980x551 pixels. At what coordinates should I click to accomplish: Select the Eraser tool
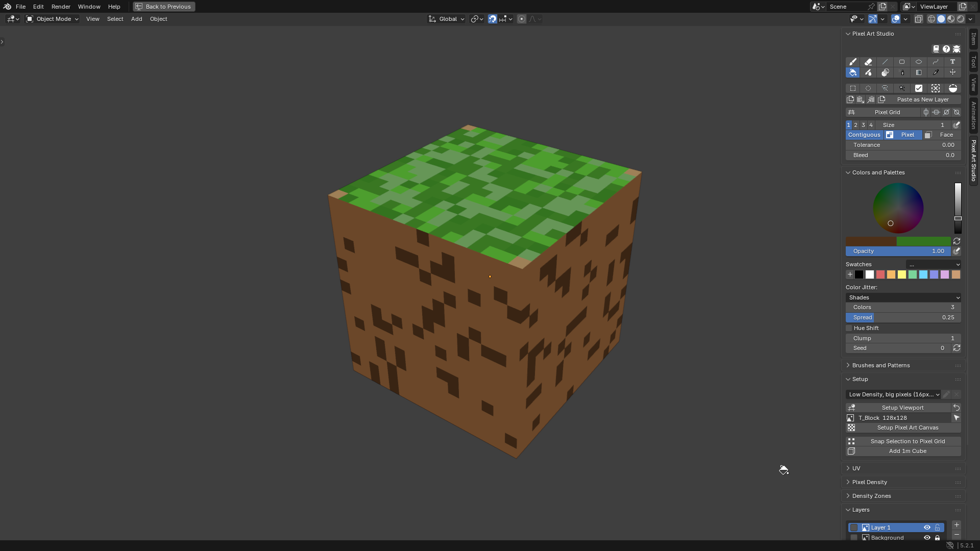868,62
